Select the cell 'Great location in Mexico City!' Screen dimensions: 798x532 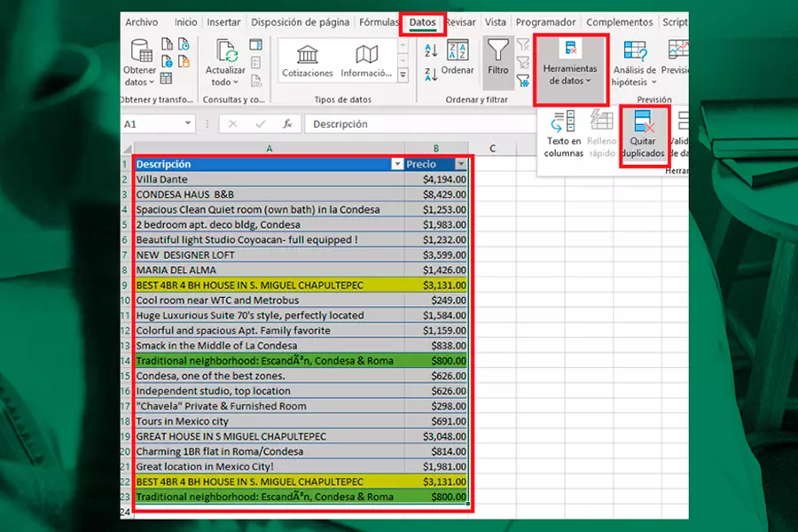(x=270, y=466)
